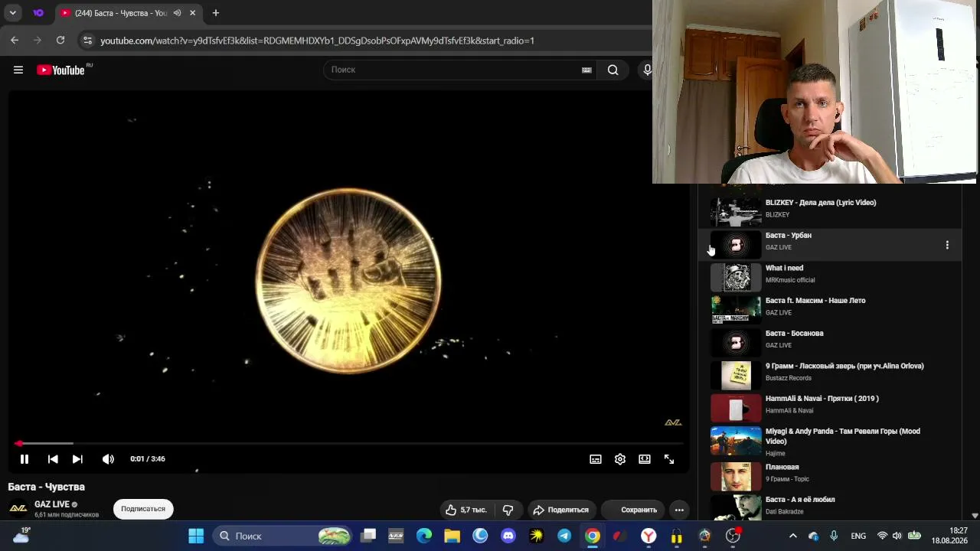The image size is (980, 551).
Task: Click the search magnifier button
Action: pos(613,70)
